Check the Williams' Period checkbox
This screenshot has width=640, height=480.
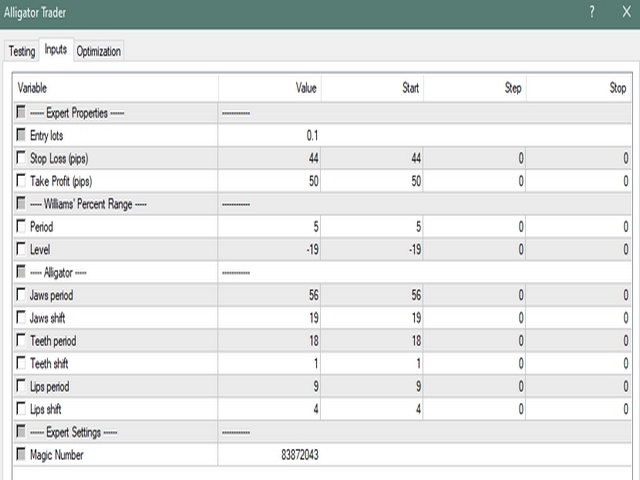click(x=22, y=226)
